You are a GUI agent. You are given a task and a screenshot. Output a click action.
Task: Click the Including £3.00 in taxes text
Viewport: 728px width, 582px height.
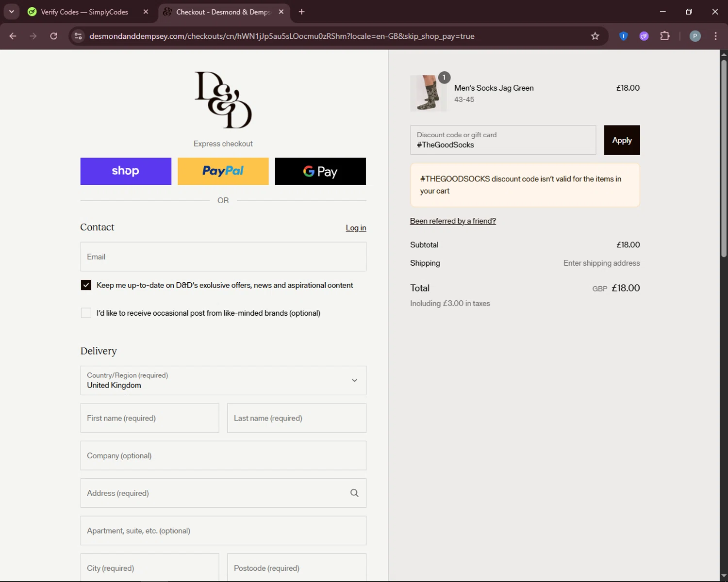(450, 304)
